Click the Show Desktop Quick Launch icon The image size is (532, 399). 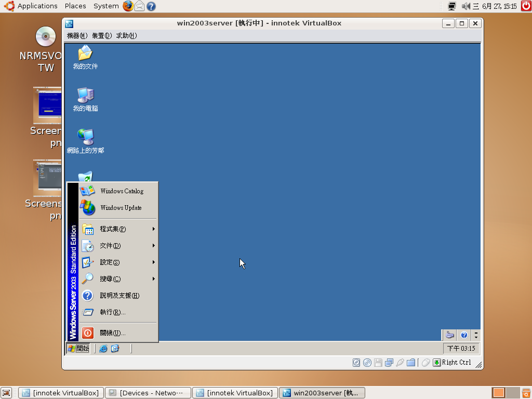[x=115, y=349]
